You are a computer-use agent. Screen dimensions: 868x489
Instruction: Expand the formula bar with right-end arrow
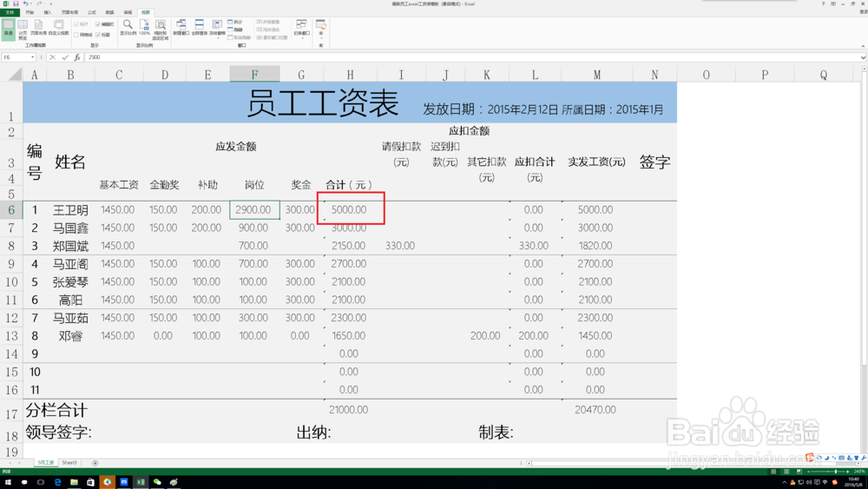pos(863,57)
